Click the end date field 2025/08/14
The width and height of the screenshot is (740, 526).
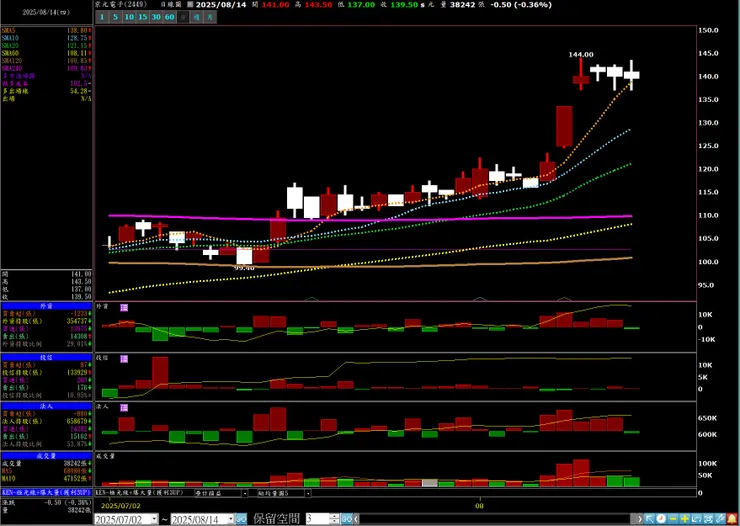click(199, 519)
